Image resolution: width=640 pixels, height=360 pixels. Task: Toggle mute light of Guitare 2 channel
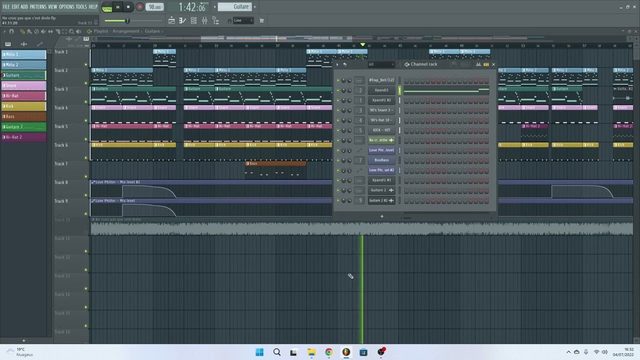[x=338, y=190]
